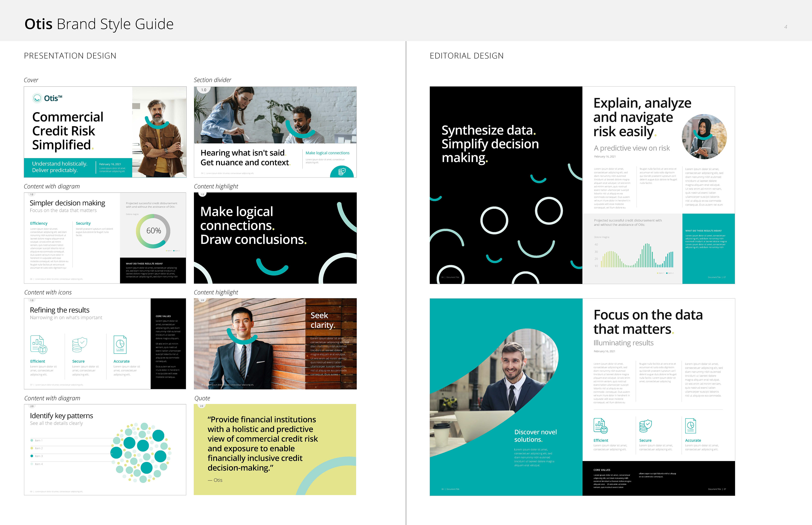Screen dimensions: 812x525
Task: Click 'Explain, analyze and navigate risk easily' headline
Action: 642,117
